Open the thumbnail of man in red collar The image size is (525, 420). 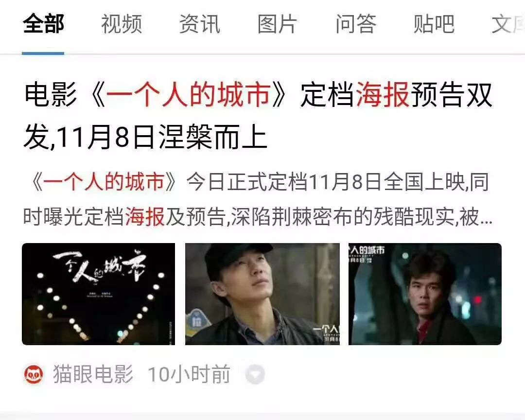coord(425,294)
